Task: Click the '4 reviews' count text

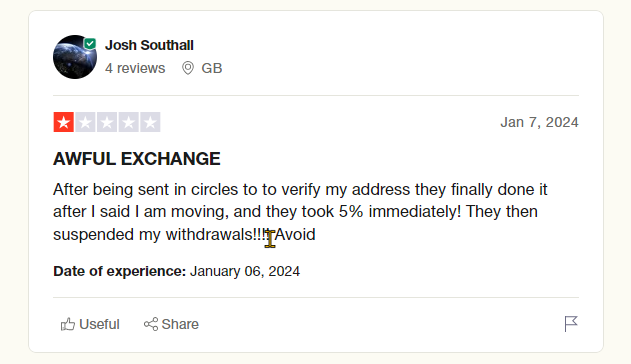Action: pos(135,68)
